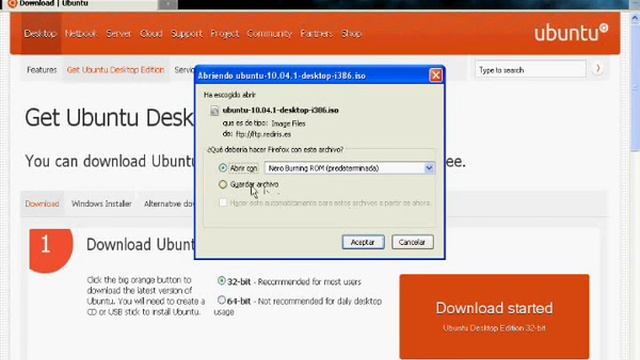
Task: Switch to the Download tab
Action: pos(42,204)
